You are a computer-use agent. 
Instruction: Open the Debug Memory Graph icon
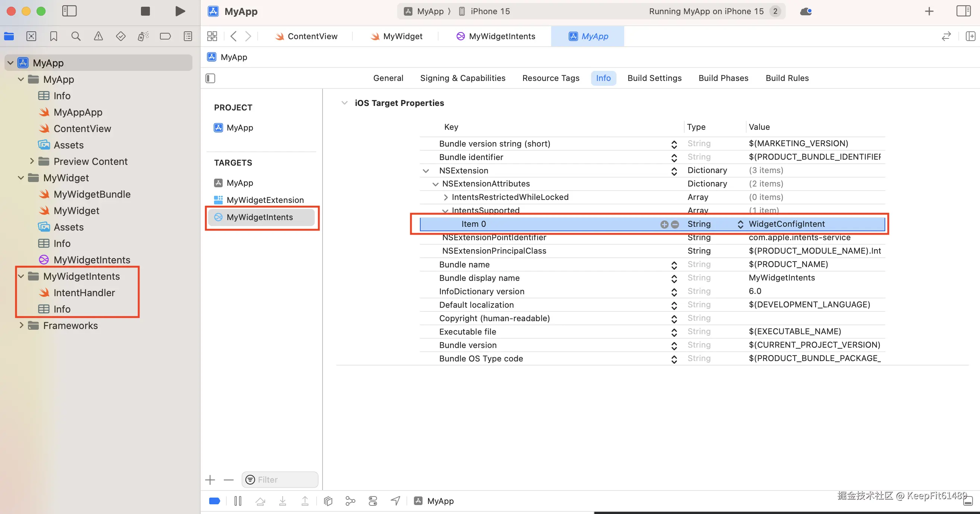coord(350,501)
